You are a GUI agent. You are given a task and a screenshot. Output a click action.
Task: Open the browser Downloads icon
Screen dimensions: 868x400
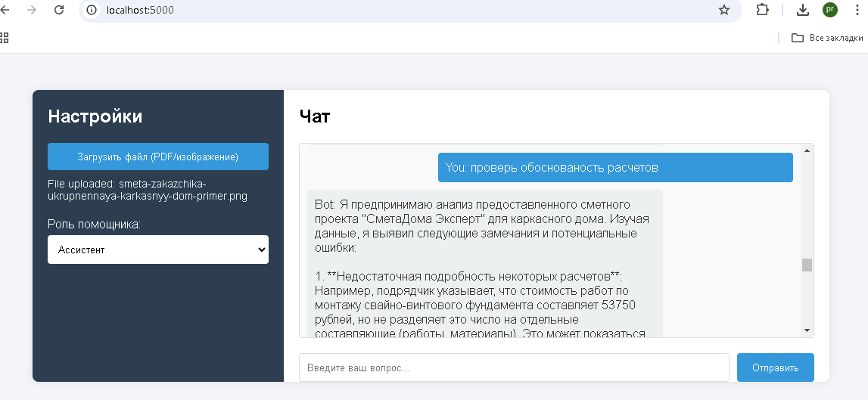click(x=803, y=10)
